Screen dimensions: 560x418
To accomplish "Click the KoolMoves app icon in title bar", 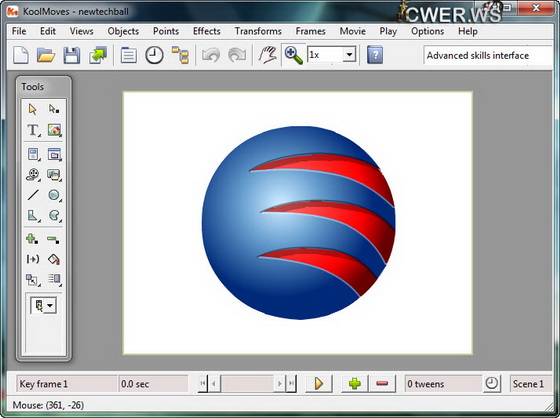I will (13, 11).
